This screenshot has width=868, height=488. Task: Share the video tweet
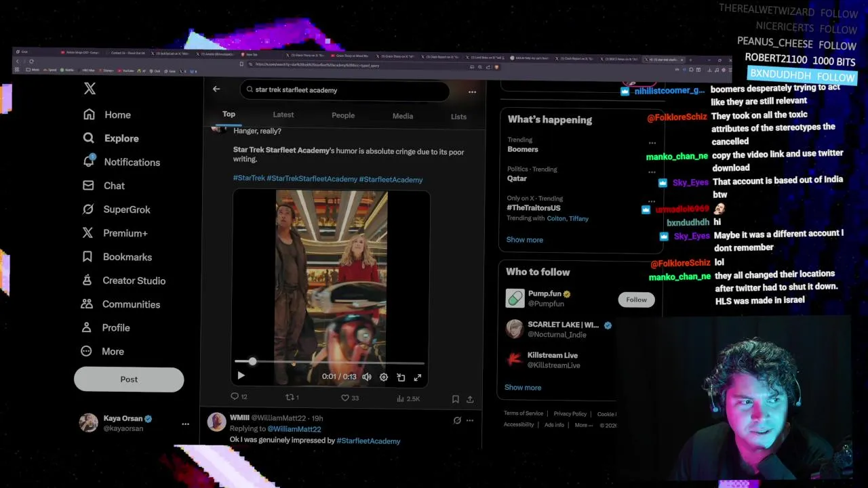coord(470,399)
